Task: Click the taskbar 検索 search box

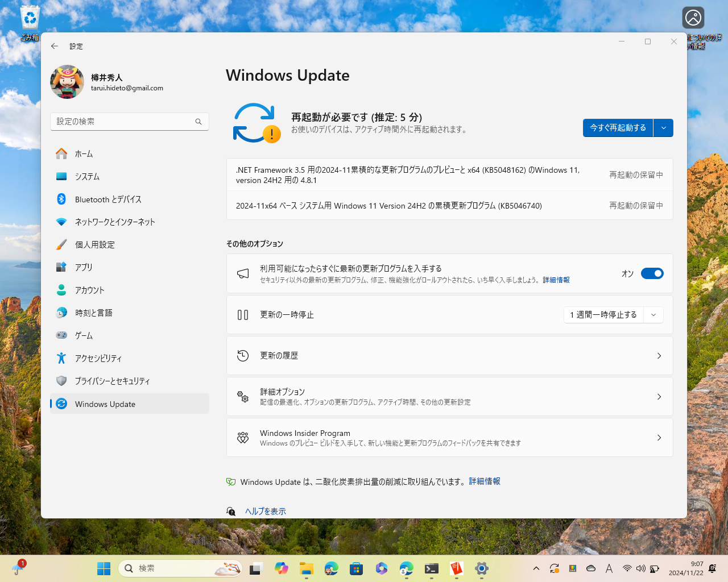Action: [x=180, y=568]
